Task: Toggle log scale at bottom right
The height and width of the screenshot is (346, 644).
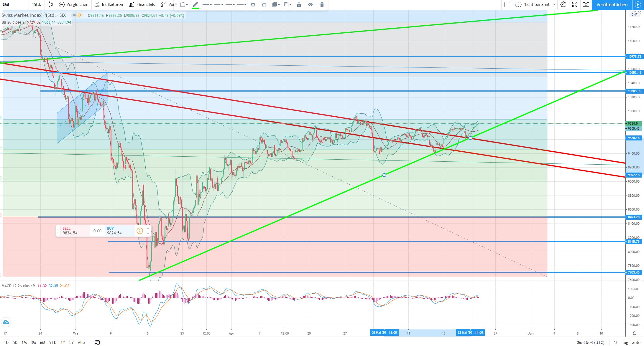Action: pyautogui.click(x=625, y=342)
